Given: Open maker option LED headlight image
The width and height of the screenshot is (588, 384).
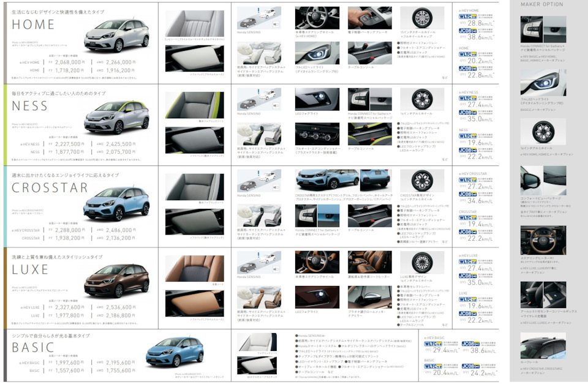Looking at the screenshot, I should tap(543, 82).
